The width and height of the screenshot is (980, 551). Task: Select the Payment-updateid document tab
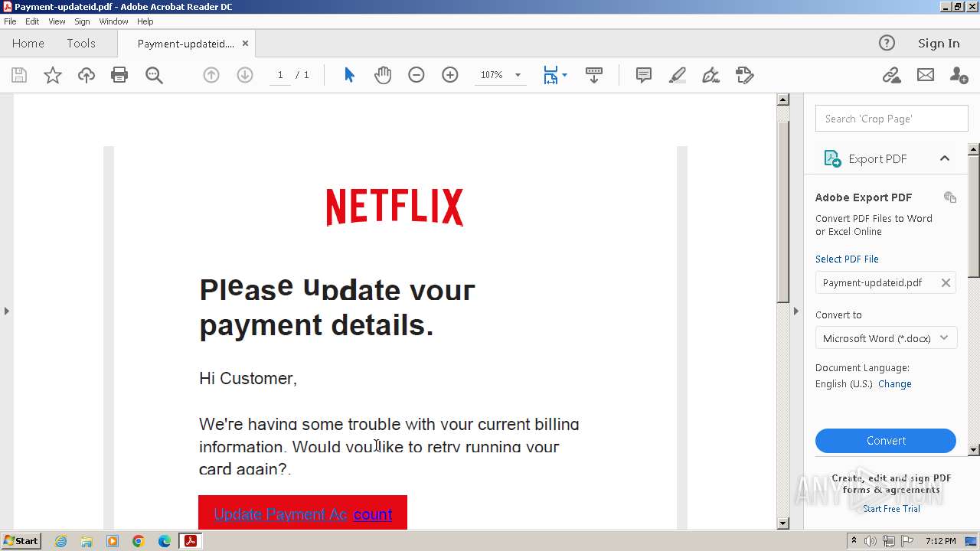coord(186,44)
